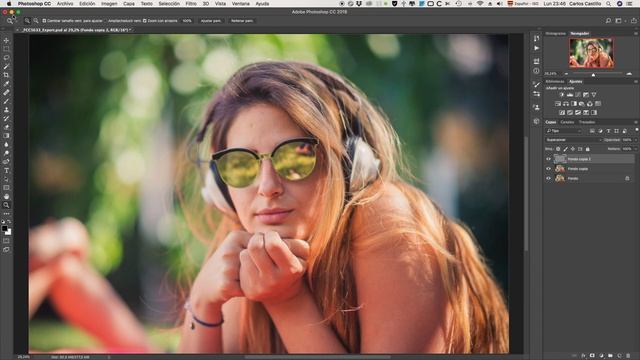Add a Levels adjustment
Screen dimensions: 640x360
[x=570, y=95]
